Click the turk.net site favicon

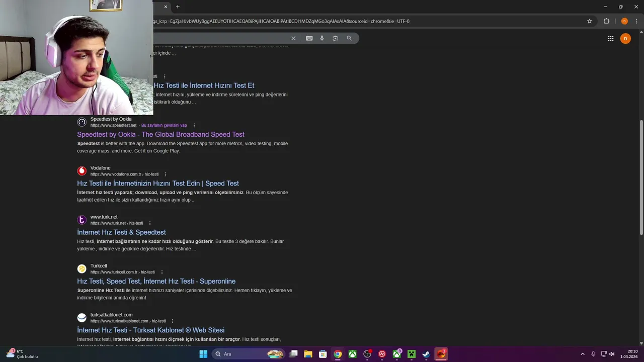(x=82, y=220)
